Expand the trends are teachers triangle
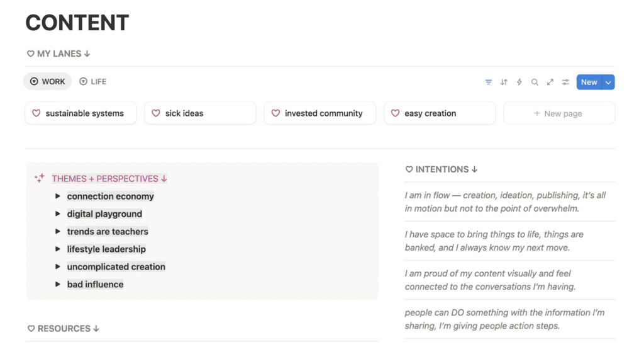Viewport: 644px width, 347px height. [58, 232]
